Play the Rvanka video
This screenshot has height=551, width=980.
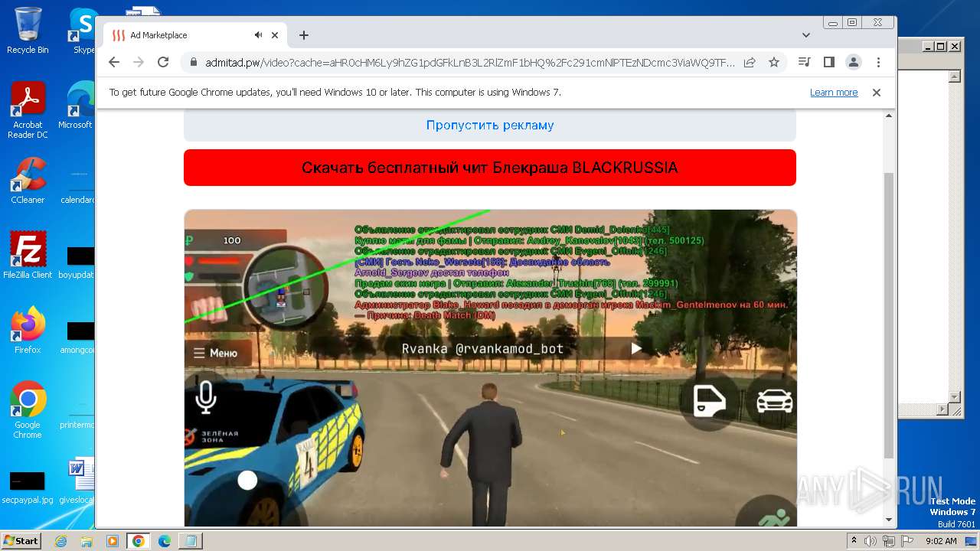635,348
